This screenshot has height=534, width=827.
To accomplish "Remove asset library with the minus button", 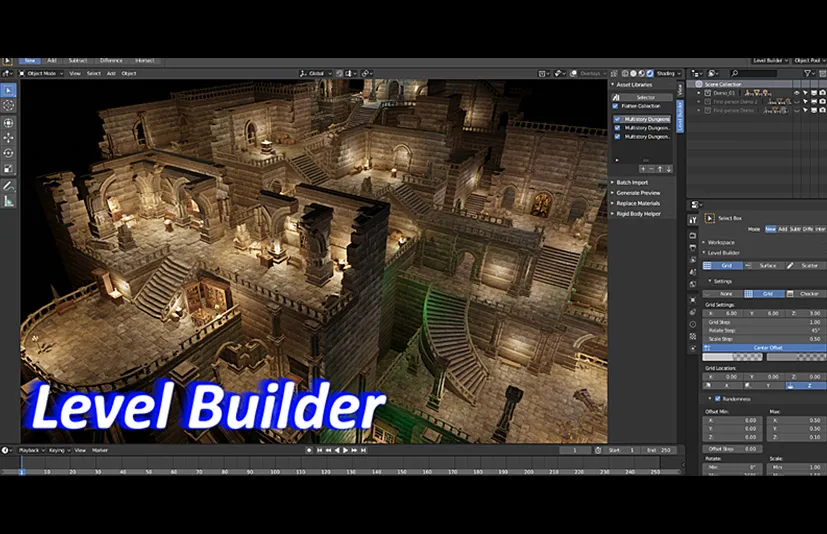I will point(651,169).
